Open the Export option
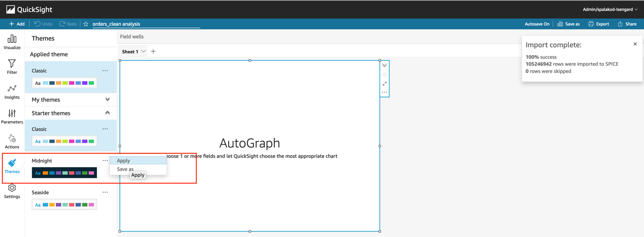Screen dimensions: 644x237 (599, 24)
